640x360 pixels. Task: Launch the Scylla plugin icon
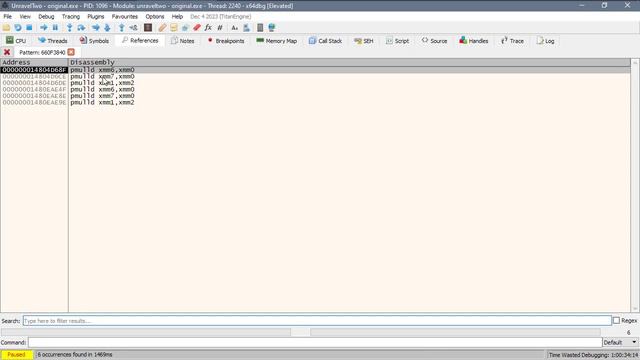click(x=148, y=28)
